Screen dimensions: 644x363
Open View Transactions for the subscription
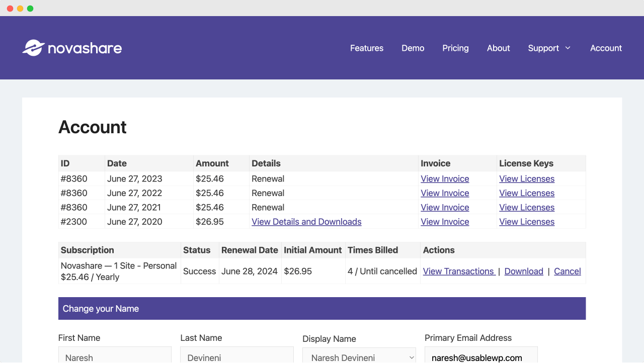(x=458, y=271)
